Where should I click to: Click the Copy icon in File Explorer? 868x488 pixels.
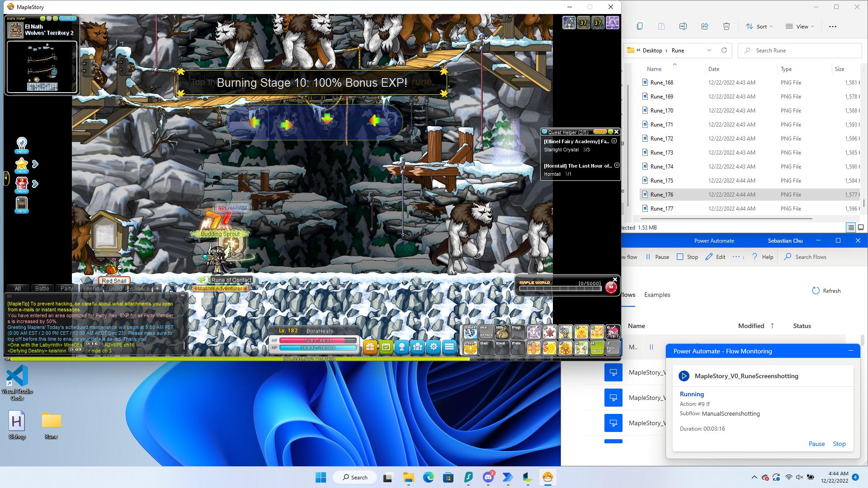[x=639, y=26]
